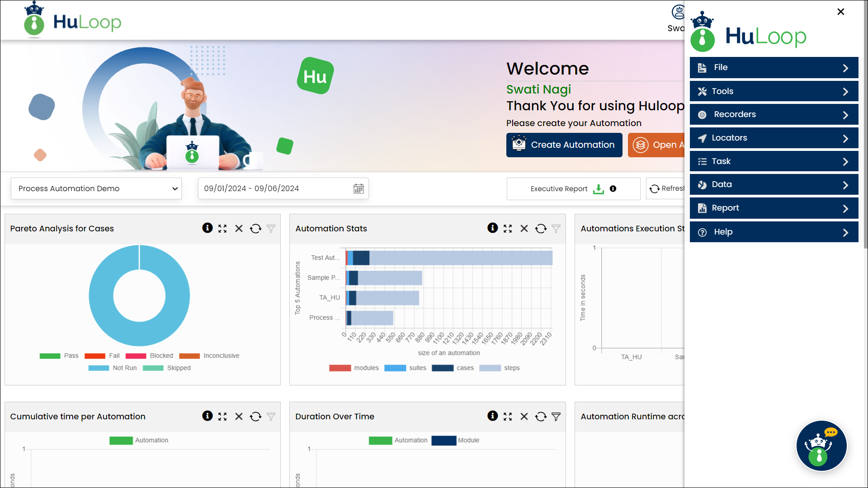Expand the Recorders menu chevron

coord(846,115)
